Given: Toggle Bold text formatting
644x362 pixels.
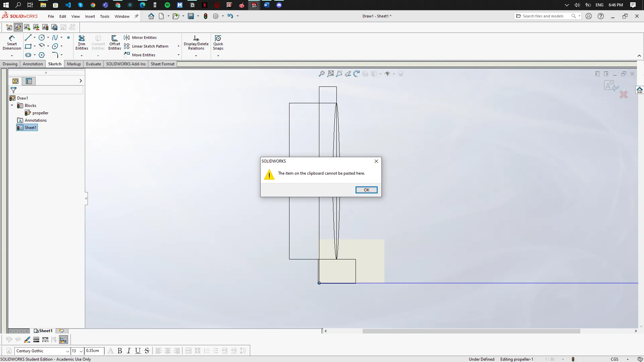Looking at the screenshot, I should coord(120,351).
